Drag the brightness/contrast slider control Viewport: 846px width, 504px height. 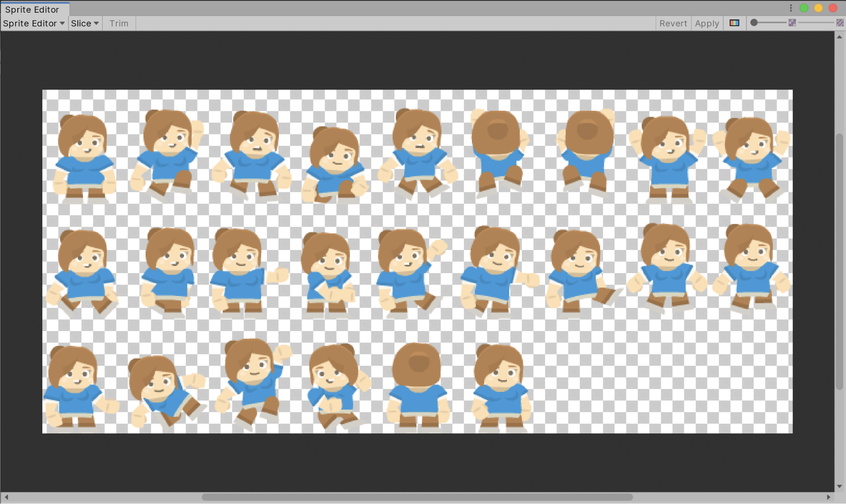[x=755, y=23]
